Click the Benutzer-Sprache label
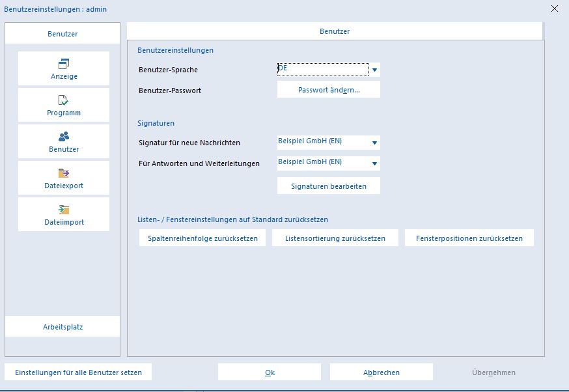Image resolution: width=569 pixels, height=392 pixels. [168, 70]
